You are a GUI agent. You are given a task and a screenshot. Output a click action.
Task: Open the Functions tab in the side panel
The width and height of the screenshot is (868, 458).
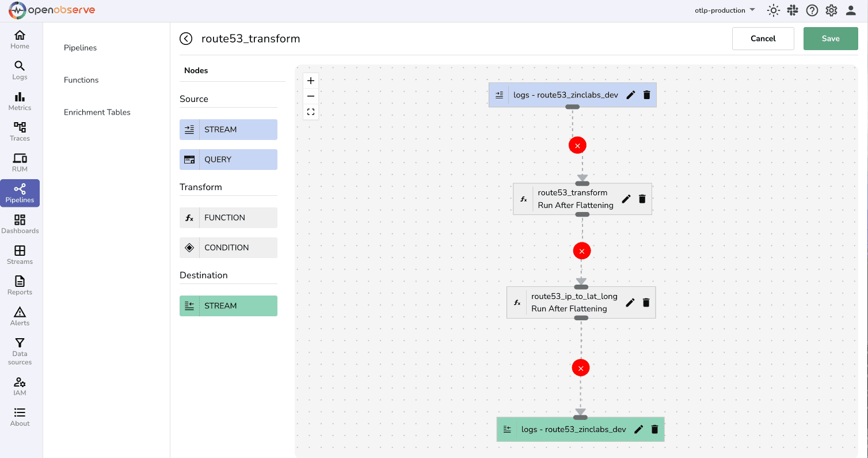tap(81, 80)
